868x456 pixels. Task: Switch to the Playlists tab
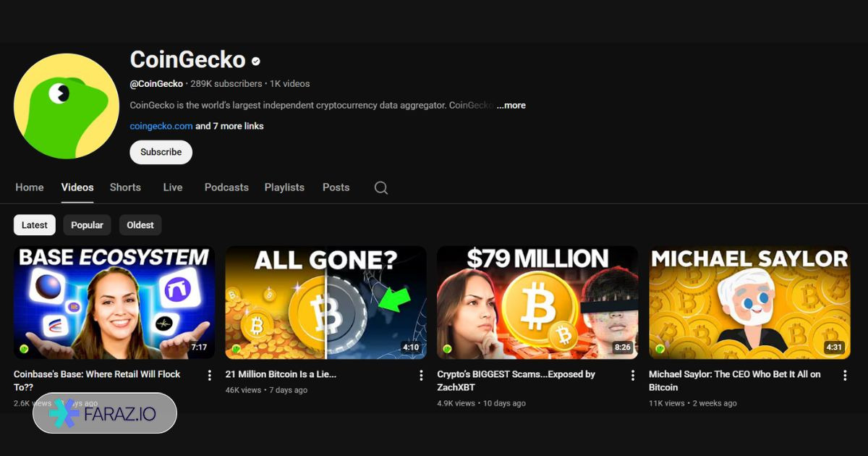coord(284,187)
